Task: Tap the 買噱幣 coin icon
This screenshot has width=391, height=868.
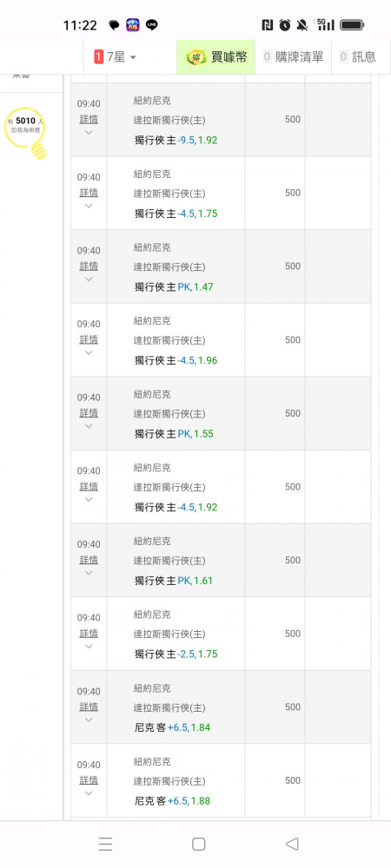Action: [196, 56]
